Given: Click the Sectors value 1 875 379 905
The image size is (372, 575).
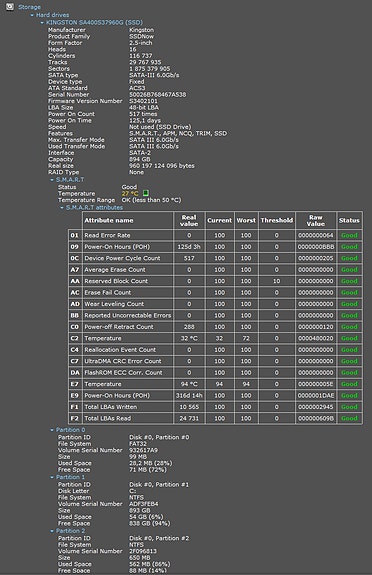Looking at the screenshot, I should coord(150,69).
